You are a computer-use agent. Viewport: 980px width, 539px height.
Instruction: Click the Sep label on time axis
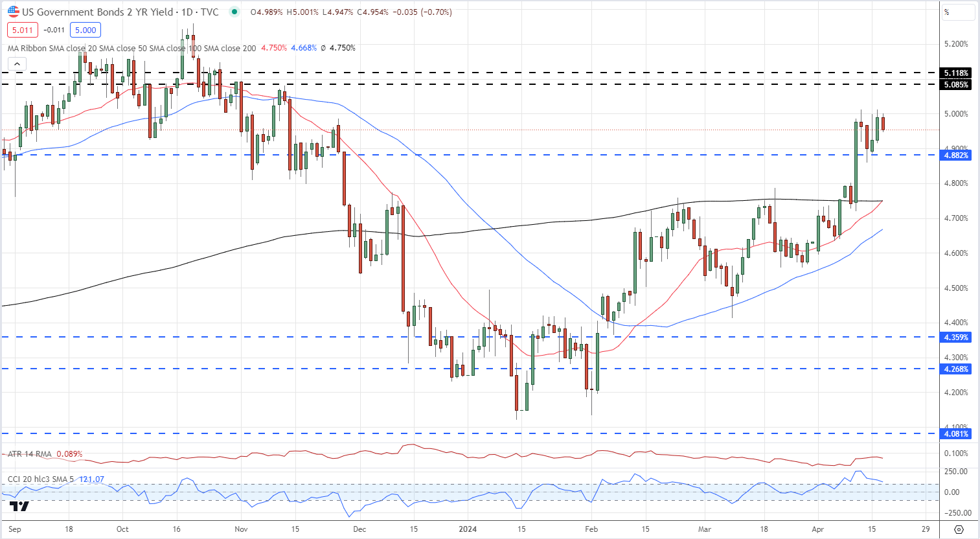click(15, 529)
